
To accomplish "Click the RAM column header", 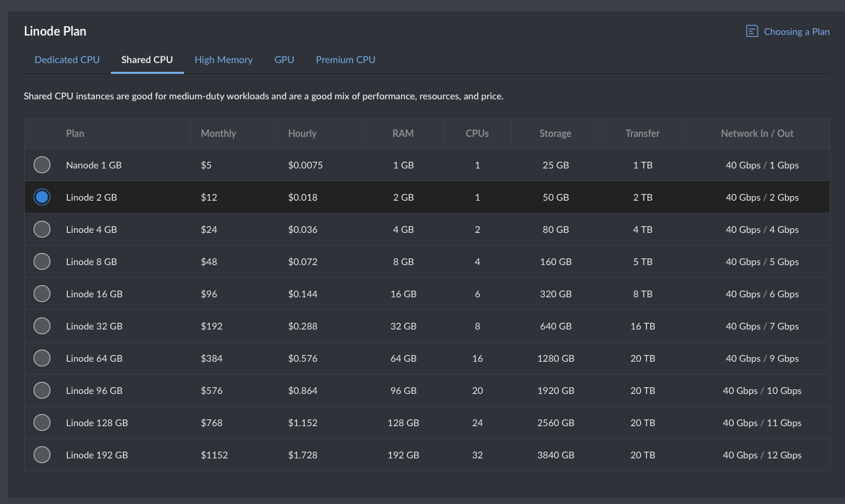I will click(403, 134).
